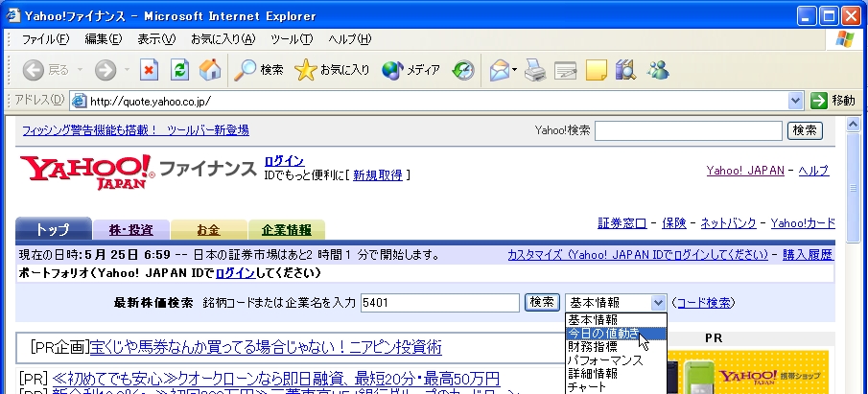Open the カスタマイズ login link
Image resolution: width=868 pixels, height=394 pixels.
click(638, 255)
